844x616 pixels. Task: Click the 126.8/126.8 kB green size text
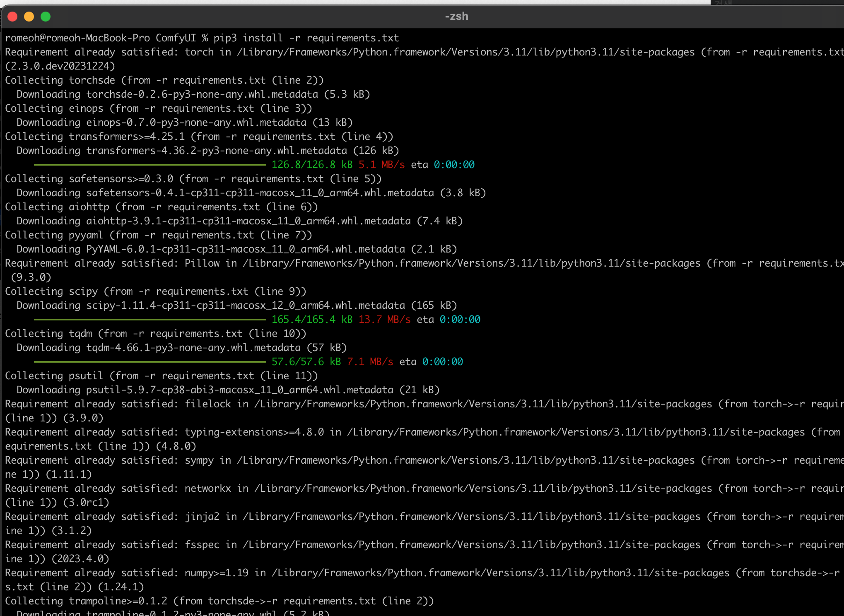coord(311,165)
